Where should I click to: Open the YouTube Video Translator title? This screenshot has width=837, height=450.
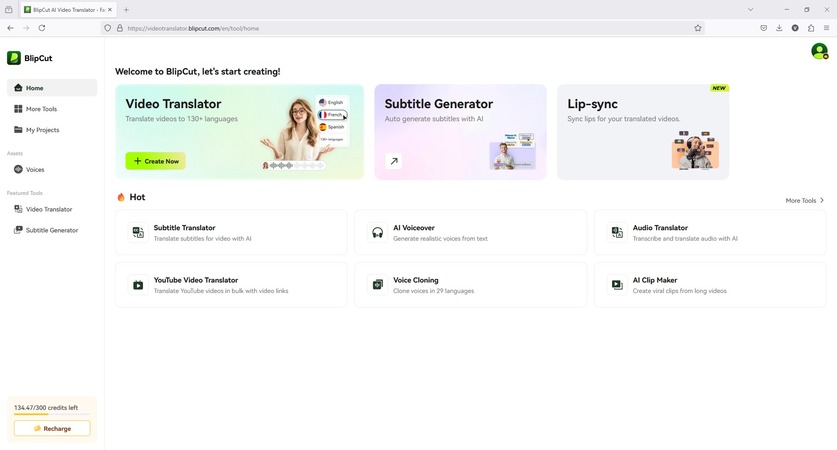tap(196, 280)
